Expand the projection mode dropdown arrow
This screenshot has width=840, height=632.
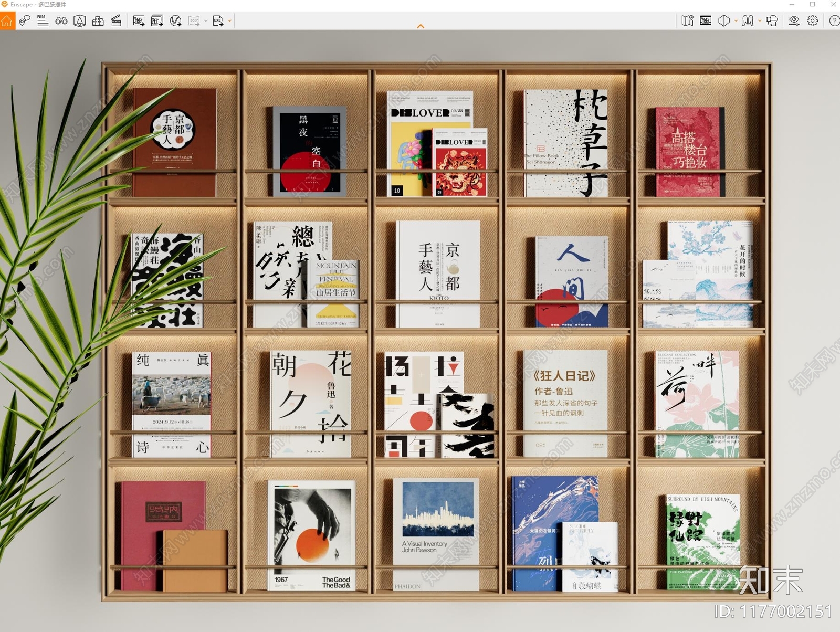coord(736,22)
